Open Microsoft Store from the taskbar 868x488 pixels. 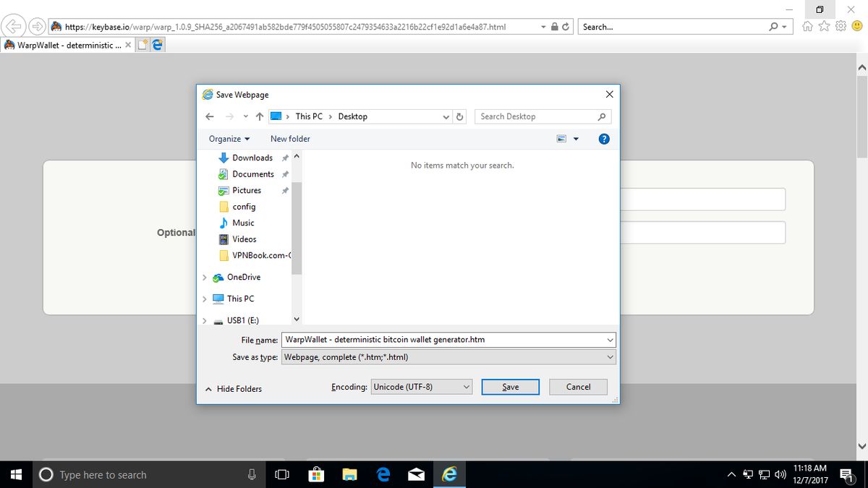316,475
